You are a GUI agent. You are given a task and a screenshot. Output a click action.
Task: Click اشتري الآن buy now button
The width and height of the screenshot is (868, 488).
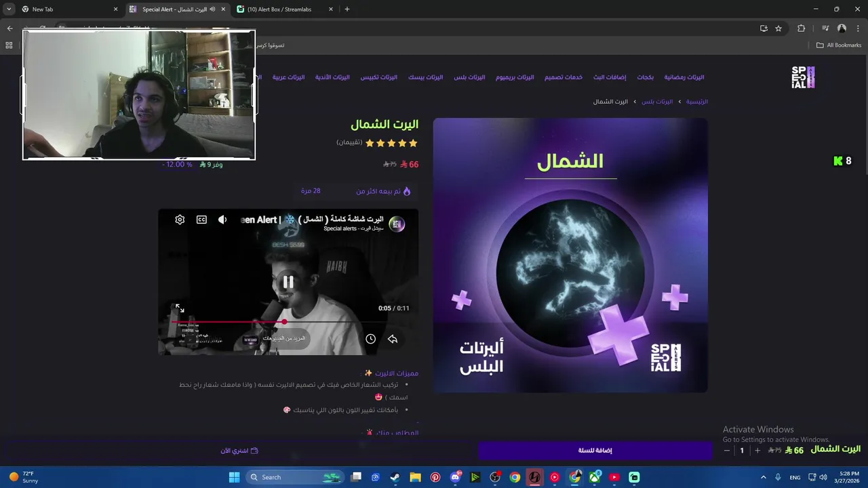pos(239,451)
